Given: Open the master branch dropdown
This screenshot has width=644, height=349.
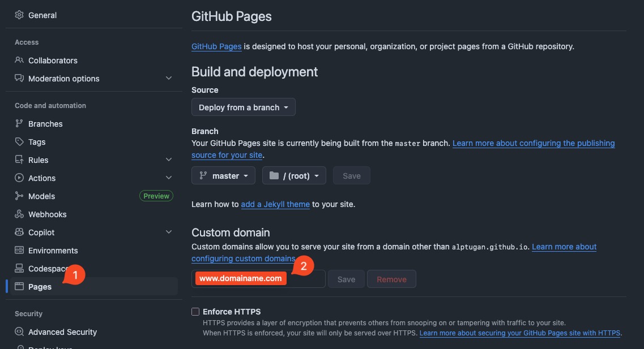Looking at the screenshot, I should pos(223,175).
